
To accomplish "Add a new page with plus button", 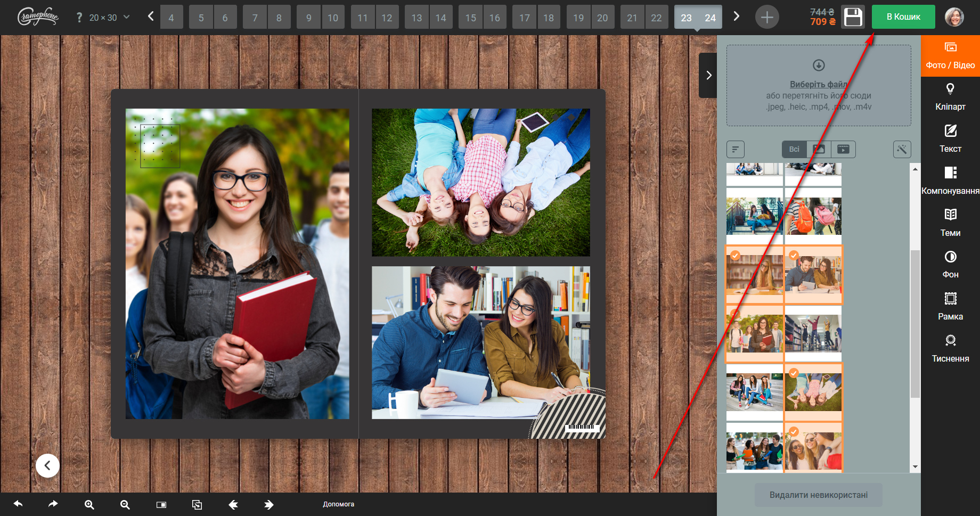I will 766,18.
